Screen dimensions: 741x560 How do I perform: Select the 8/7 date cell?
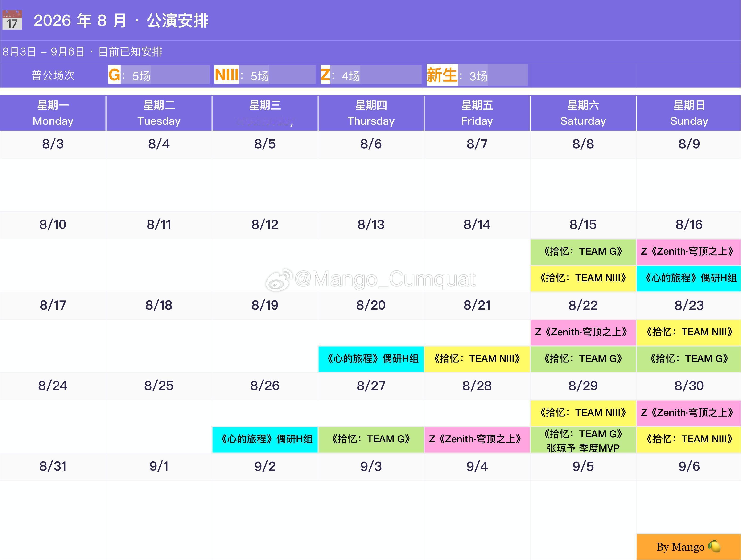pos(477,145)
